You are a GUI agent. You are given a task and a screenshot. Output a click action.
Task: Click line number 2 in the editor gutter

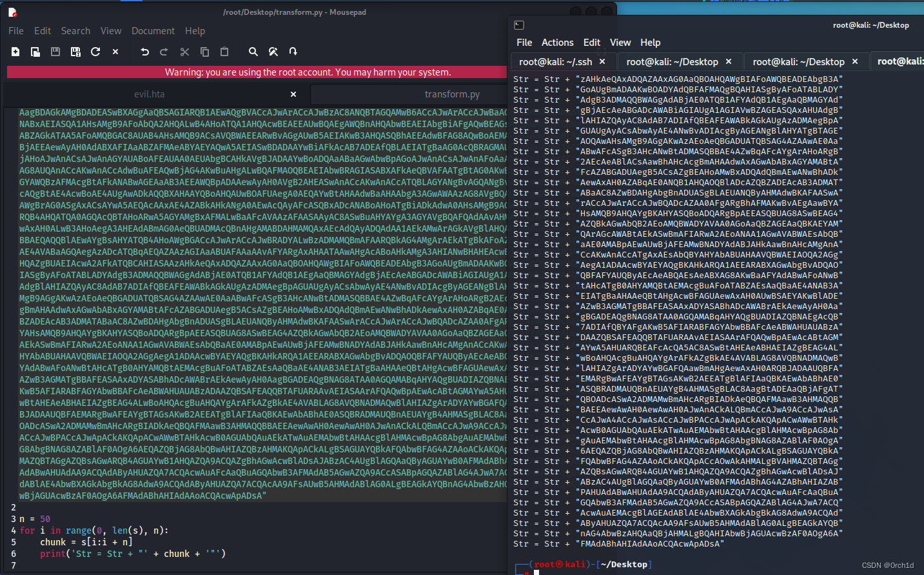(13, 507)
